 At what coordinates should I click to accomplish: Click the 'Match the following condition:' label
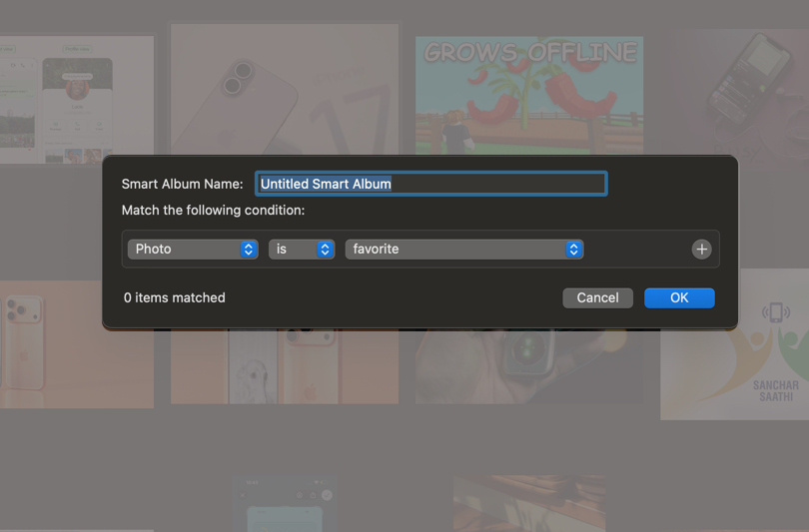pos(213,211)
